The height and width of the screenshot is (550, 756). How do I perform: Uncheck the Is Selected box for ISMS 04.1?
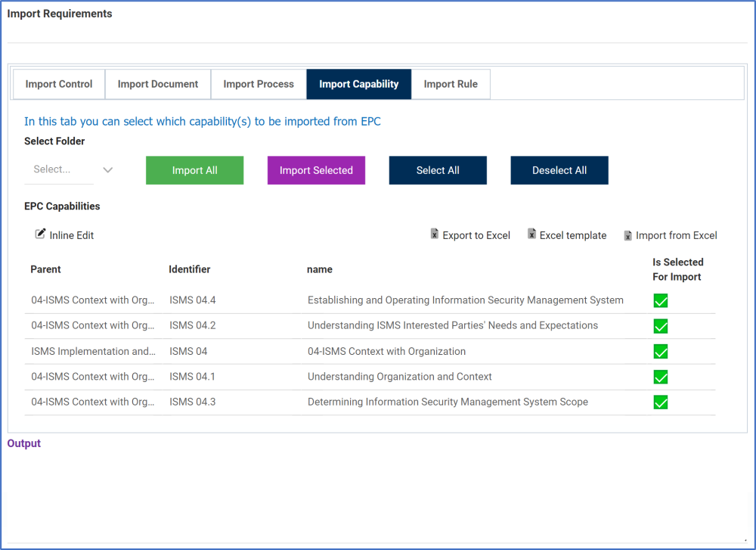pyautogui.click(x=660, y=377)
